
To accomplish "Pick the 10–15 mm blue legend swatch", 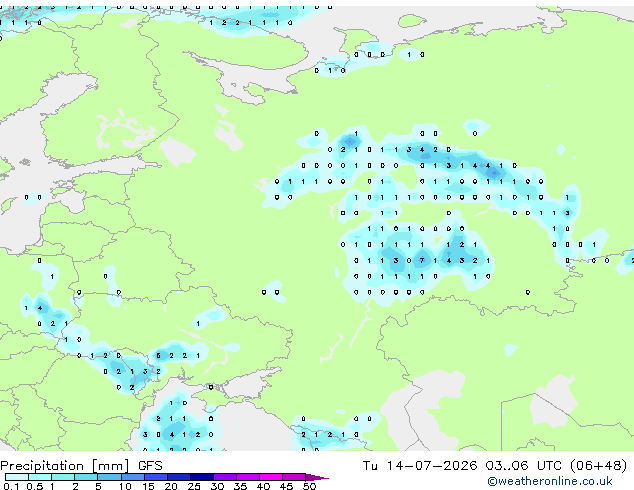I will click(133, 477).
